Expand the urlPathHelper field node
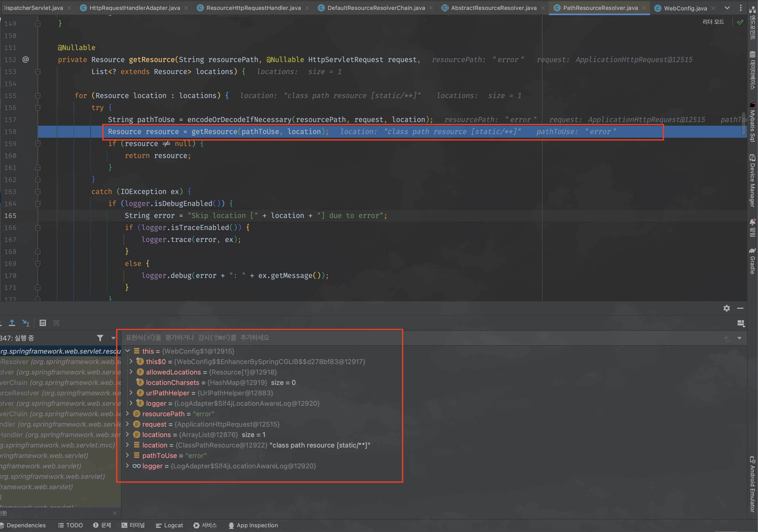Image resolution: width=758 pixels, height=532 pixels. point(131,393)
